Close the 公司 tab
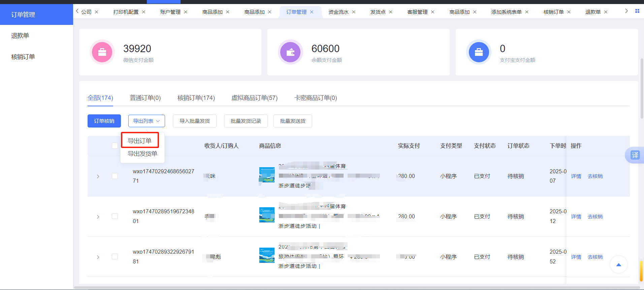 coord(97,12)
